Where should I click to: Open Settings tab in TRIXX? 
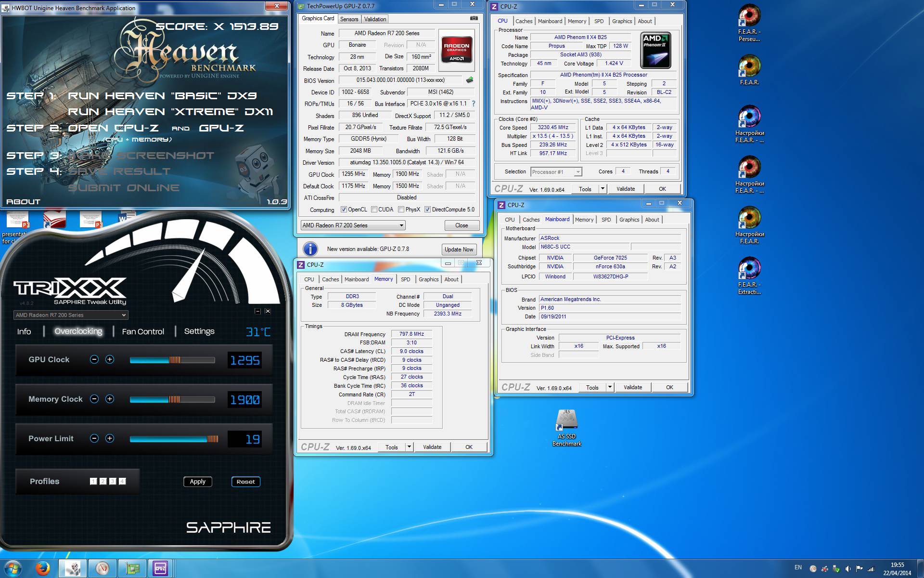tap(199, 331)
